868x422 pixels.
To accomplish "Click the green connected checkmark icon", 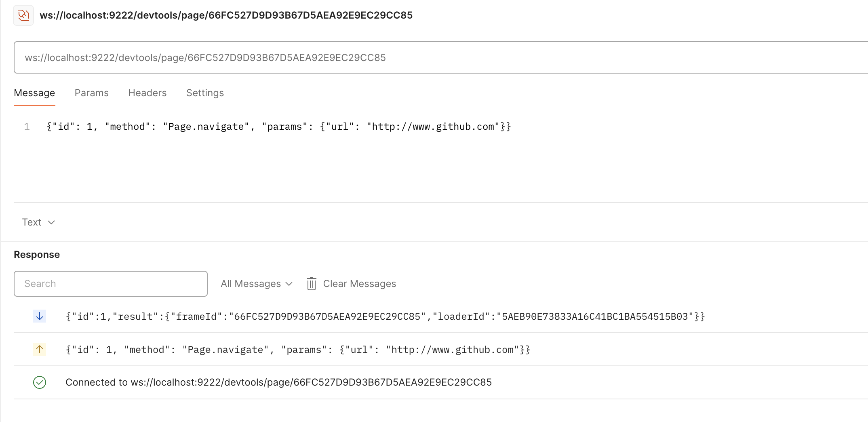I will point(40,382).
